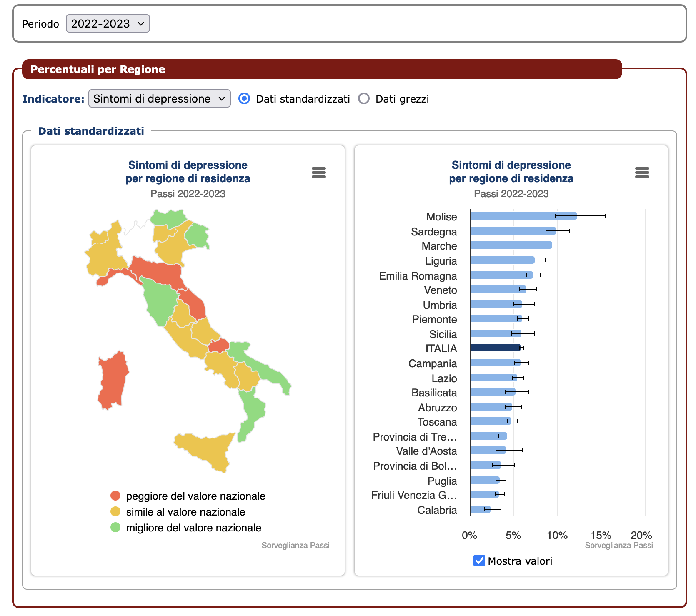
Task: Open the map chart export menu
Action: (x=319, y=173)
